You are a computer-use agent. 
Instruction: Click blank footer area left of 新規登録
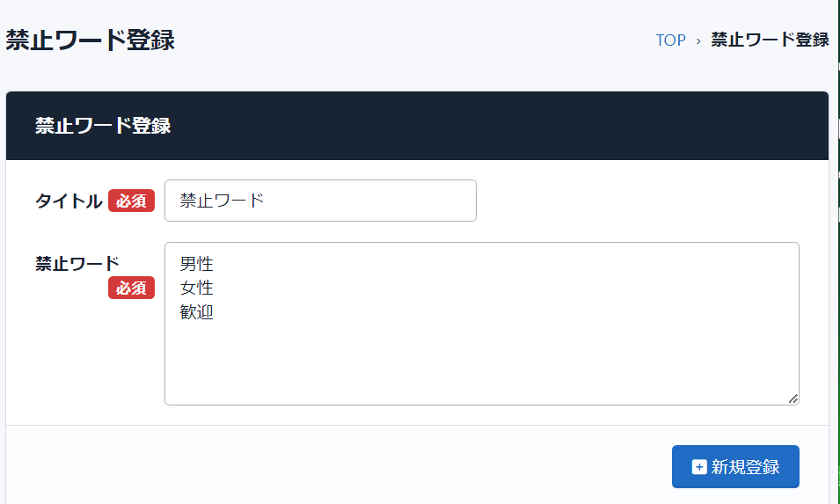334,466
